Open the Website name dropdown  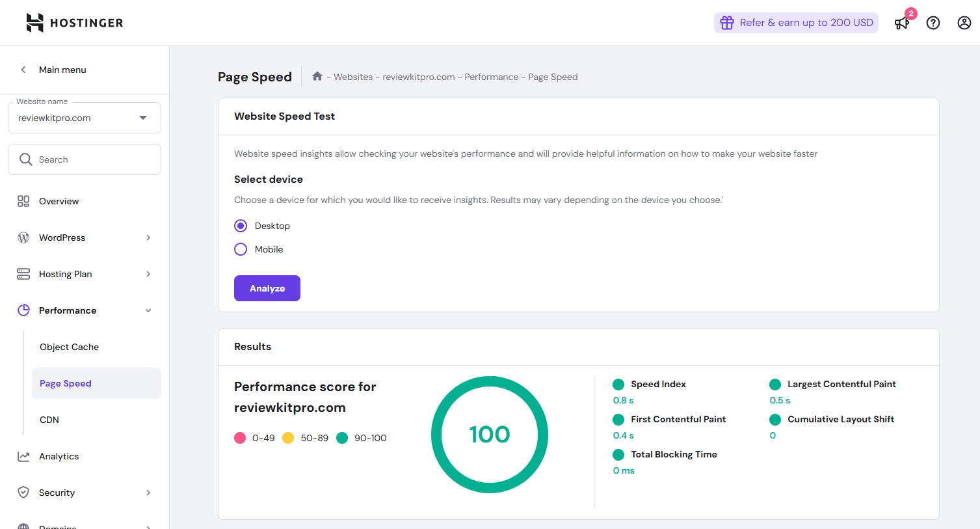click(x=85, y=118)
